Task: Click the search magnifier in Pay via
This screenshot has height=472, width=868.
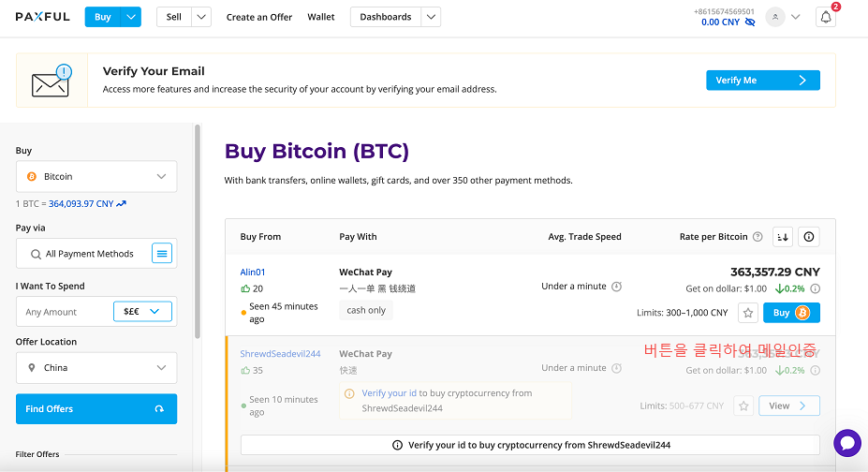Action: 36,254
